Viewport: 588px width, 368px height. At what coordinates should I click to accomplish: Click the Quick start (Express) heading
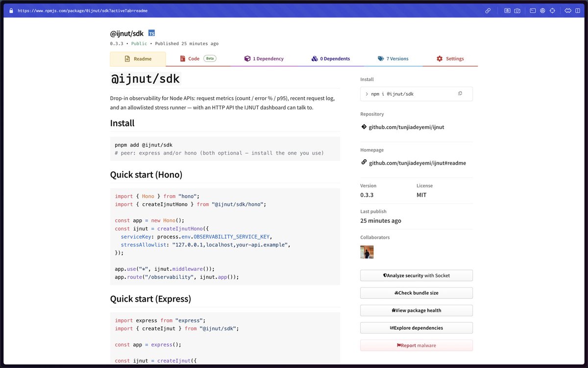[x=150, y=299]
